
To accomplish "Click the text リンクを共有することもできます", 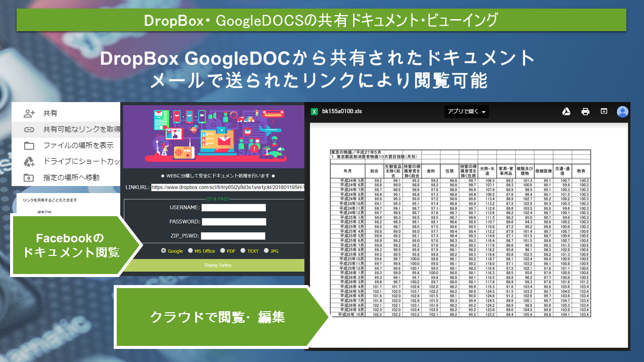I will [50, 200].
